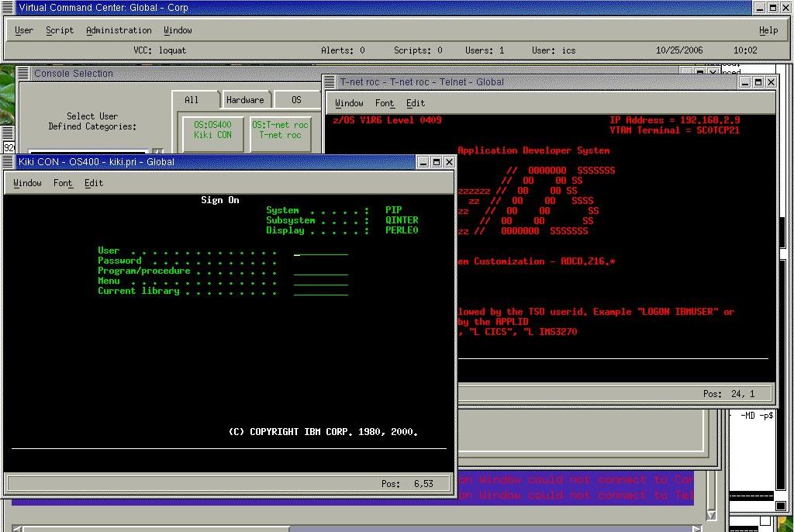Open the Font menu in T-net roc window
This screenshot has height=532, width=794.
tap(385, 103)
